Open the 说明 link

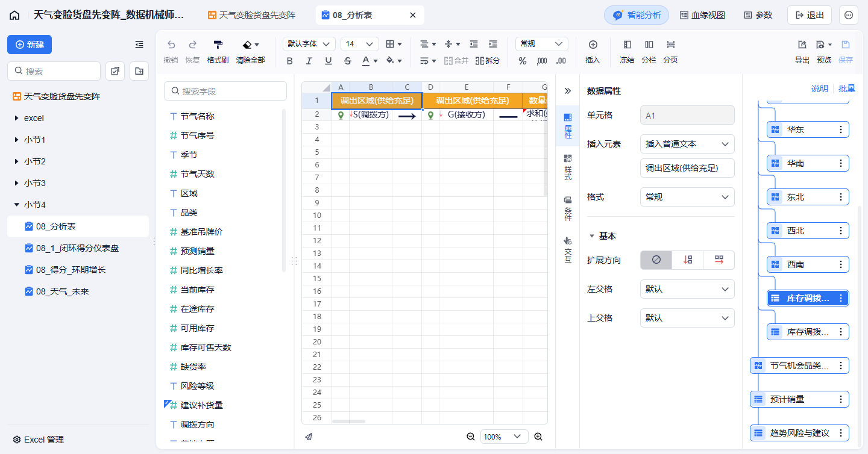click(819, 89)
